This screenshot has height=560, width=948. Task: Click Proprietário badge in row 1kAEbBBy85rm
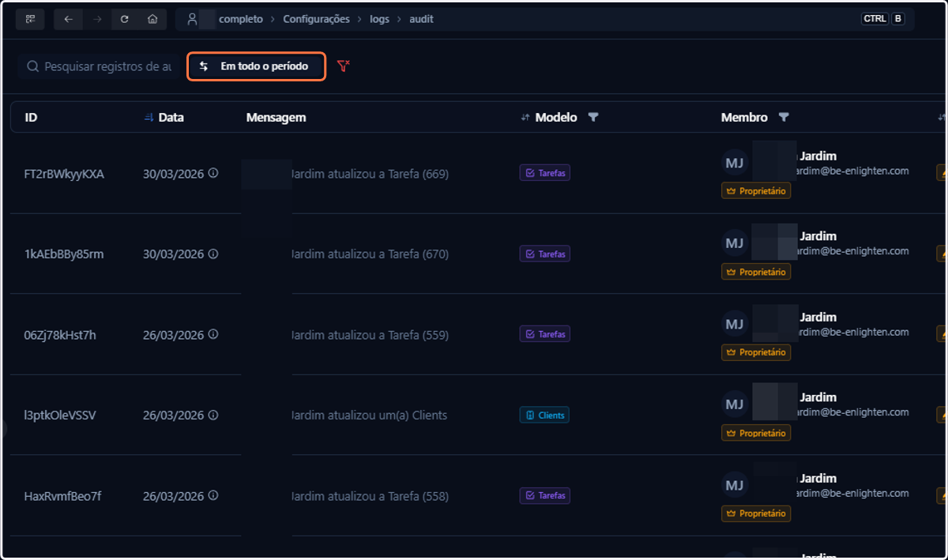tap(756, 272)
